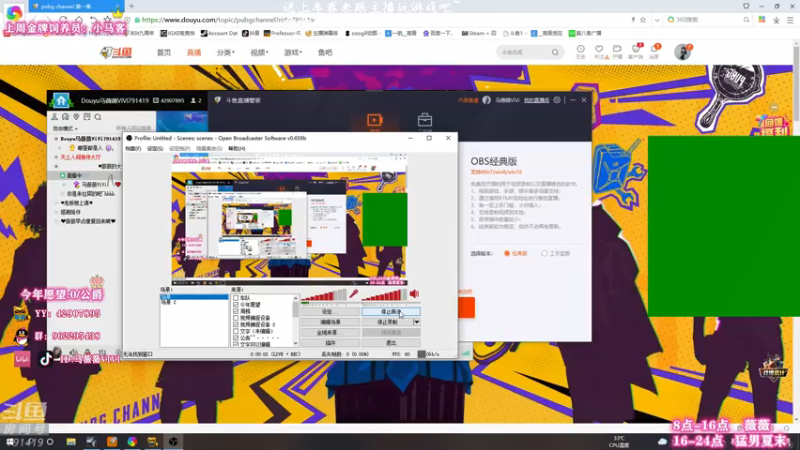The image size is (800, 450).
Task: Click the 360 browser logo top-left
Action: pos(14,11)
